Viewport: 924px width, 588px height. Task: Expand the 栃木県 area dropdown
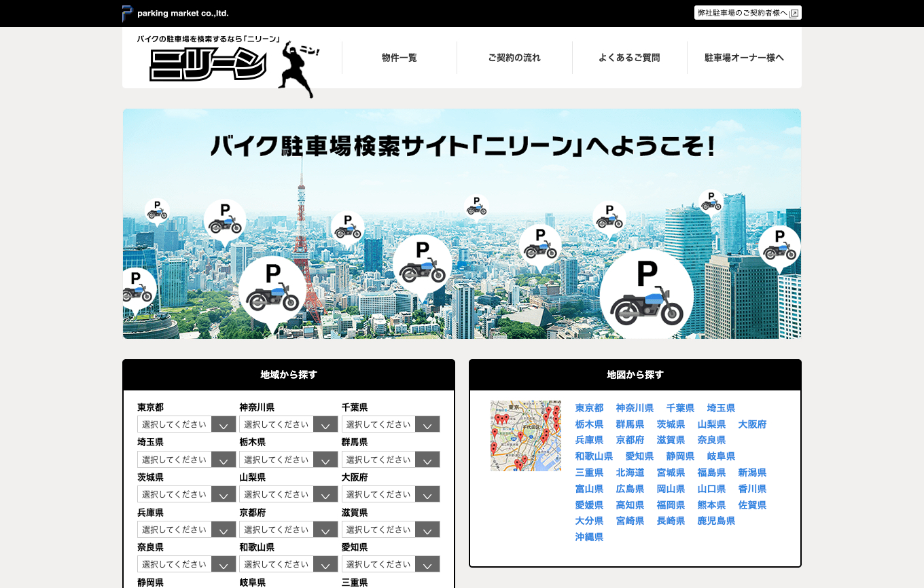tap(289, 460)
